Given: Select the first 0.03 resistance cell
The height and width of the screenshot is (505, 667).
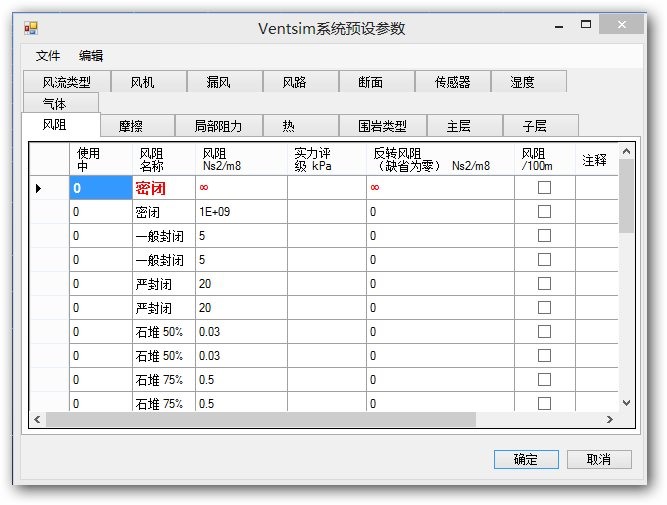Looking at the screenshot, I should click(x=241, y=332).
